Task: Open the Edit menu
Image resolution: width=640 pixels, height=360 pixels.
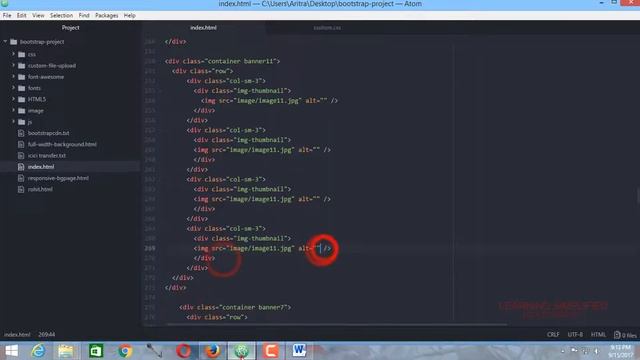Action: pos(22,16)
